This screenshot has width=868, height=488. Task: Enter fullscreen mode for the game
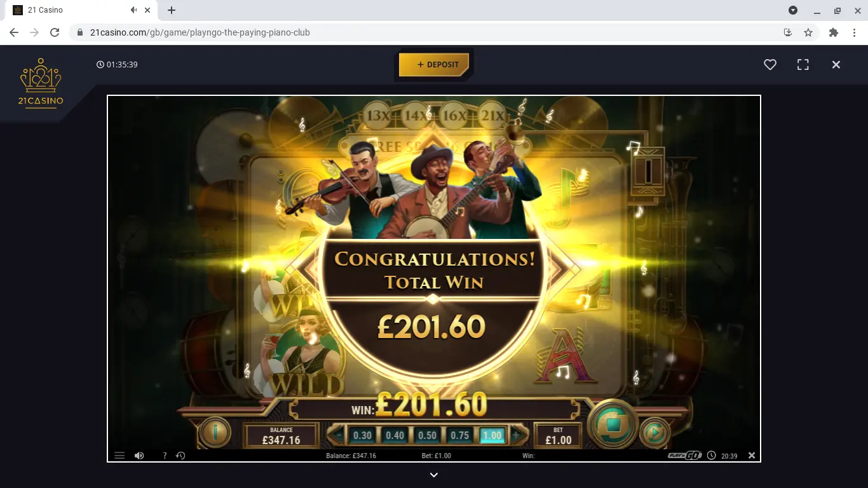point(803,65)
